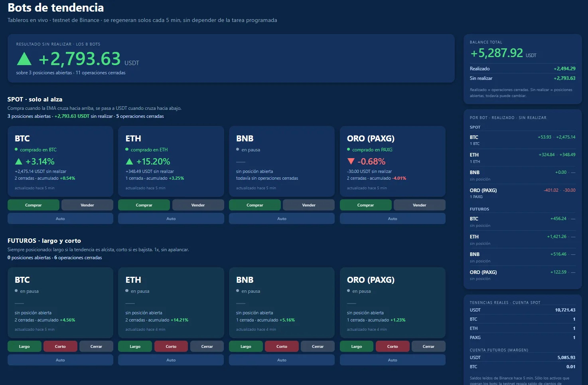The height and width of the screenshot is (385, 588).
Task: Click Comprar on the BNB spot card
Action: point(255,205)
